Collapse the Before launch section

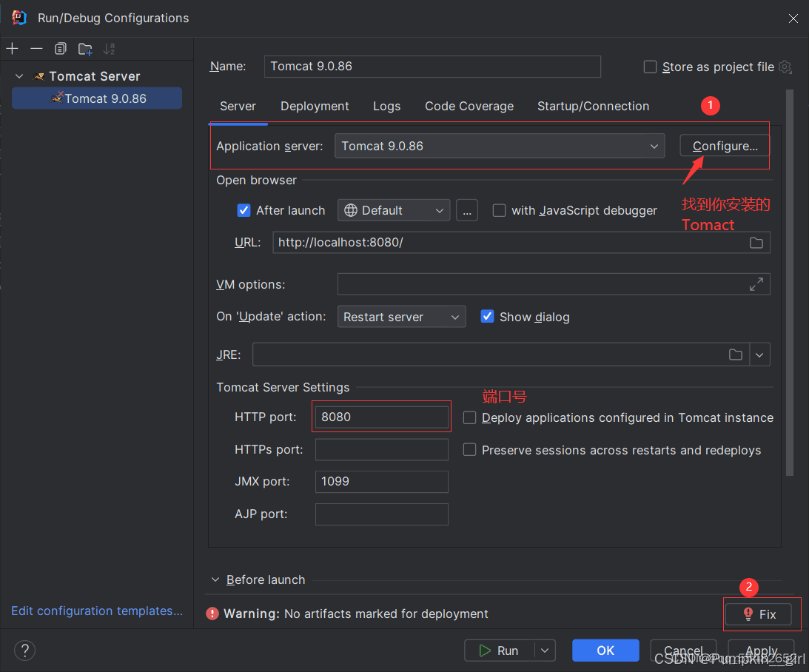[215, 579]
